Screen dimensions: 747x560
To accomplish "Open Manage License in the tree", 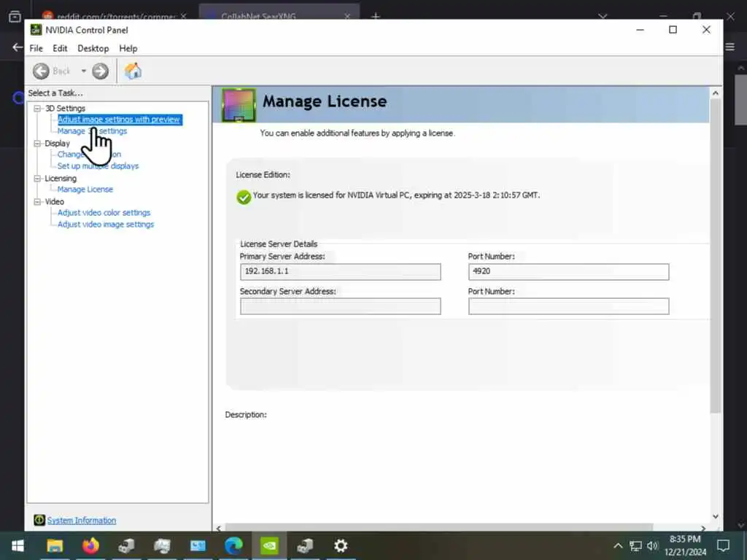I will pyautogui.click(x=85, y=190).
